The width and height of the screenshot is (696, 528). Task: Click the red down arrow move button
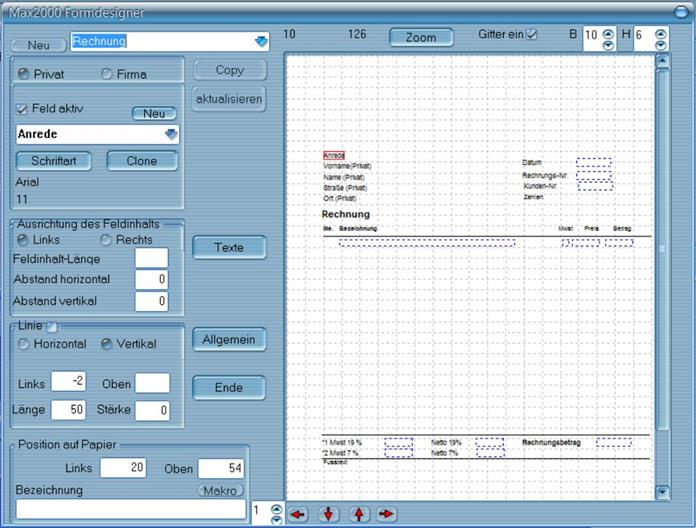328,514
